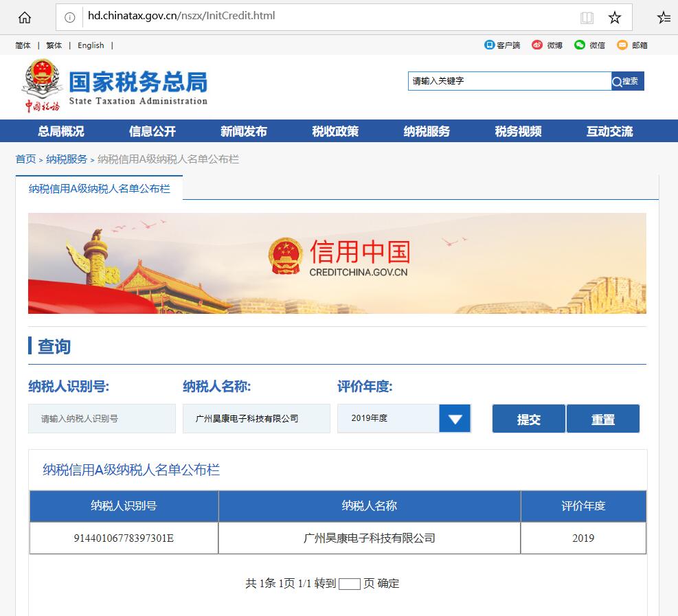Open reading view book icon
678x616 pixels.
click(x=586, y=17)
